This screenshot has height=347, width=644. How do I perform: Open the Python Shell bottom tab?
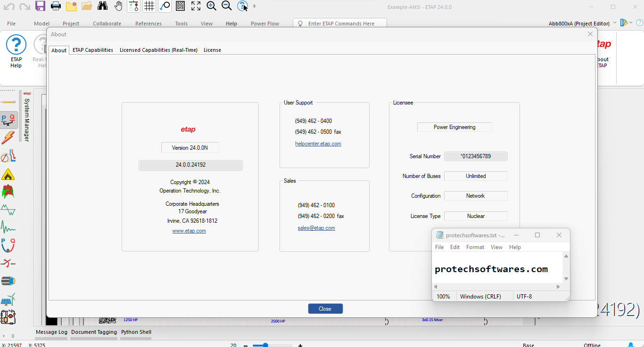(x=136, y=332)
